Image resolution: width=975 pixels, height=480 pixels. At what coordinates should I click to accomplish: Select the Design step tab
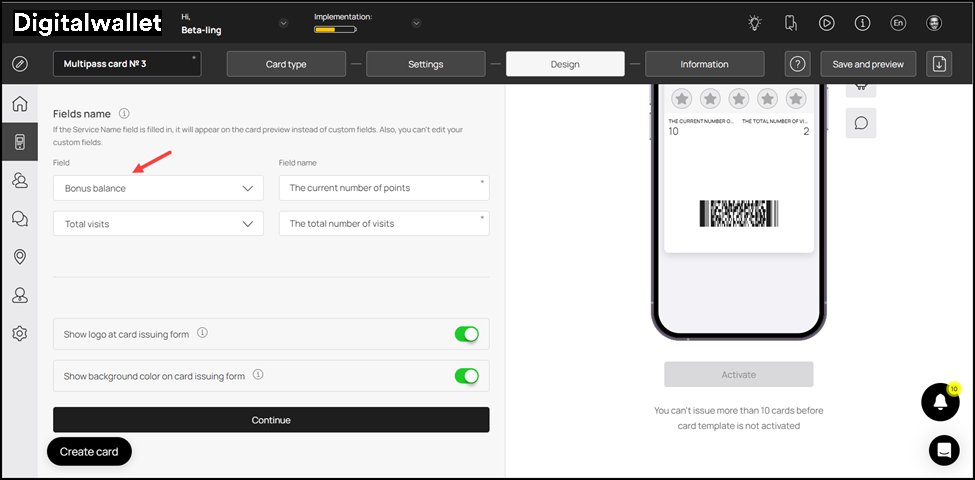pos(565,64)
